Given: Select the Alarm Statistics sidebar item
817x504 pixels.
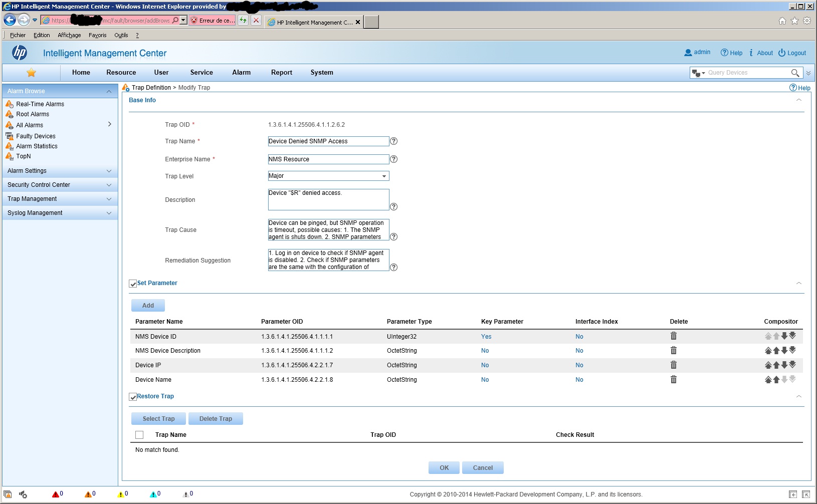Looking at the screenshot, I should point(37,146).
